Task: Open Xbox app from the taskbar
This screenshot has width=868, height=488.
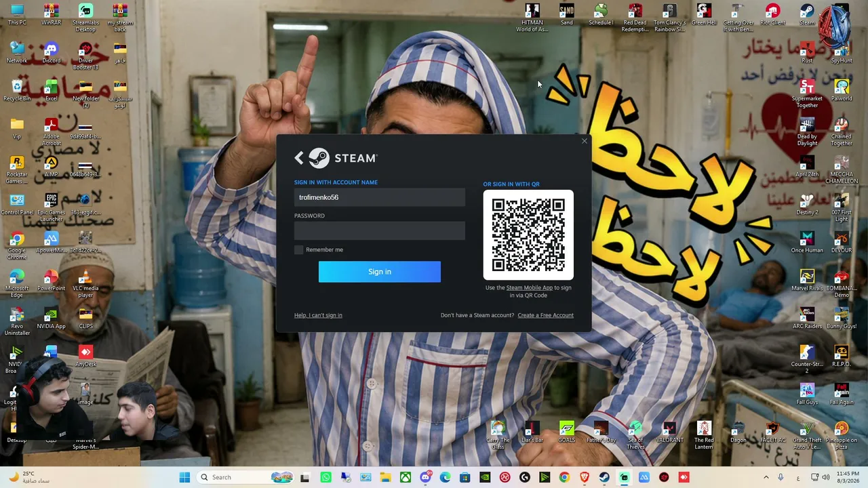Action: (405, 477)
